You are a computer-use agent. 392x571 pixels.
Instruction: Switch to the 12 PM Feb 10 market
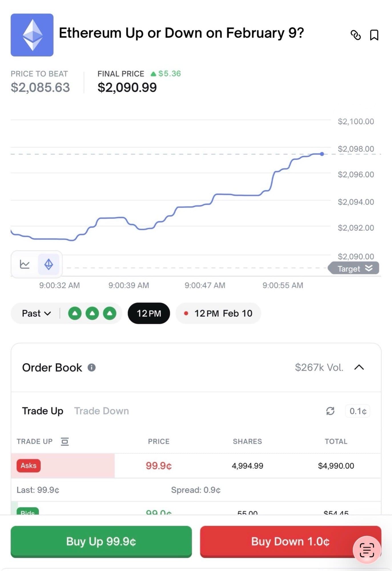click(218, 313)
